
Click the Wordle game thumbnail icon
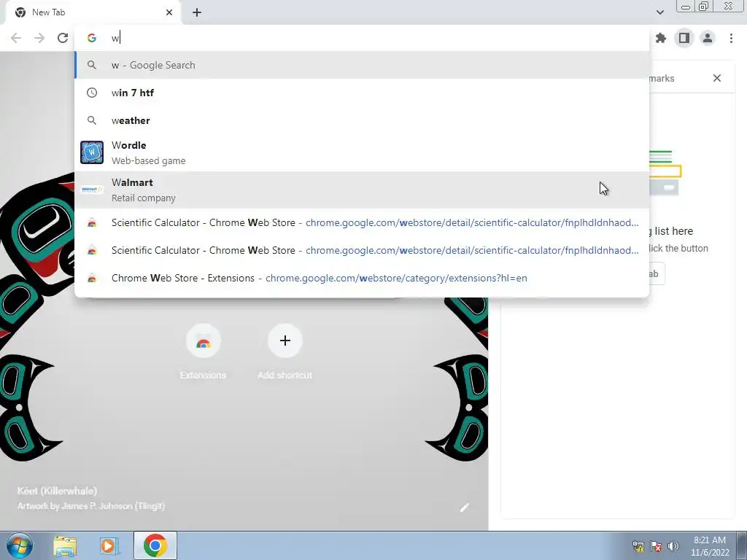[92, 152]
